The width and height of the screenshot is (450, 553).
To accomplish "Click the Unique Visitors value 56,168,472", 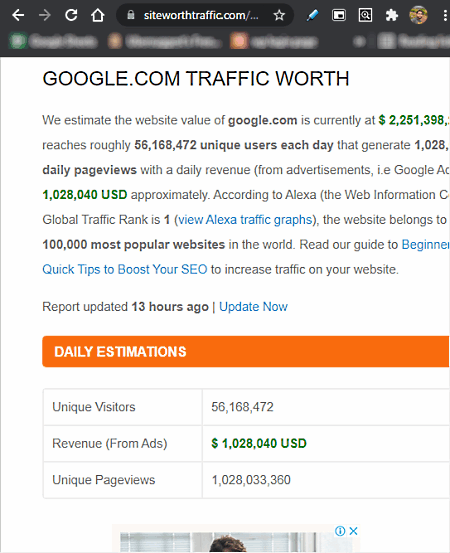I will [x=242, y=407].
